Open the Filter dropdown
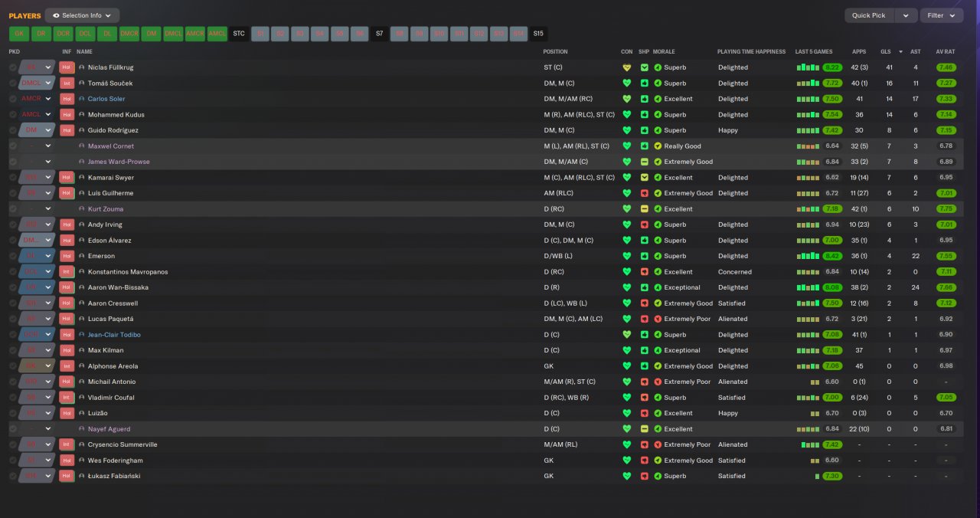The width and height of the screenshot is (980, 518). click(x=942, y=15)
